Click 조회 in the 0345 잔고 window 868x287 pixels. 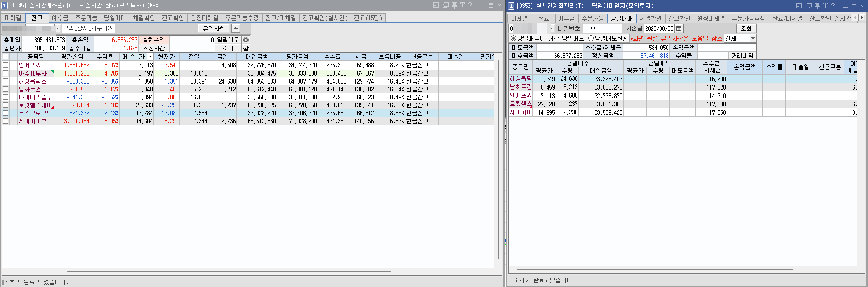(228, 48)
